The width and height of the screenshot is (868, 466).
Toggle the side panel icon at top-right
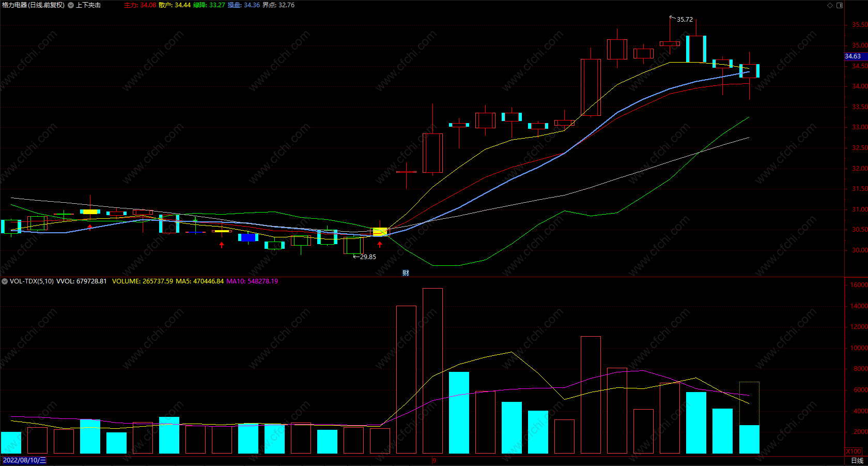tap(840, 5)
